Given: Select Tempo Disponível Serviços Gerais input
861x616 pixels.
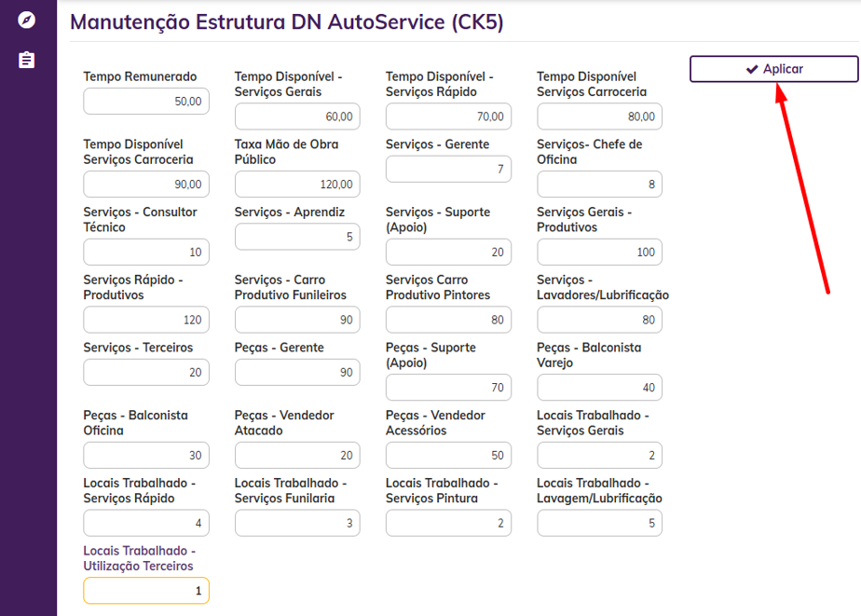Looking at the screenshot, I should coord(297,116).
